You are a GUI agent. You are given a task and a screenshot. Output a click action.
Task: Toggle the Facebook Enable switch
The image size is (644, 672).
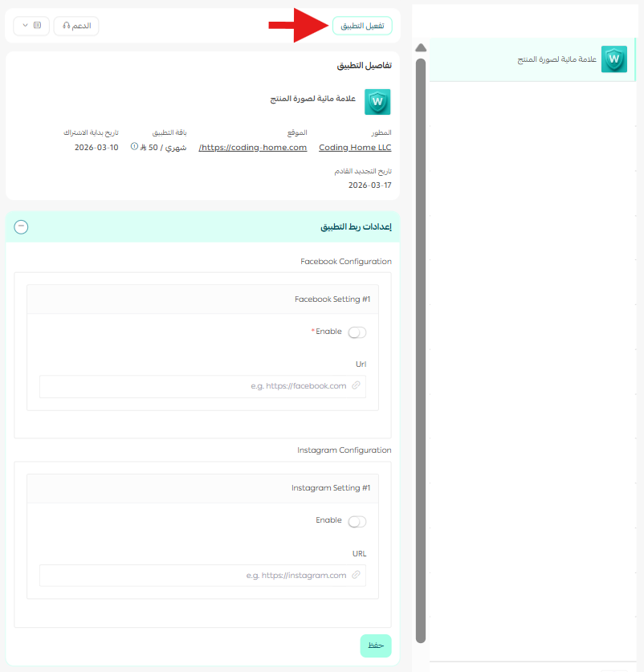coord(357,332)
